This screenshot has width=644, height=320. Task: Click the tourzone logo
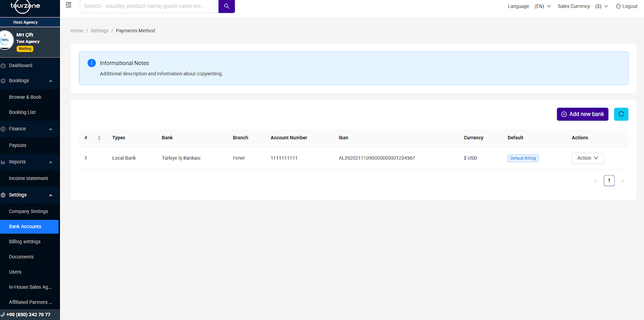25,6
